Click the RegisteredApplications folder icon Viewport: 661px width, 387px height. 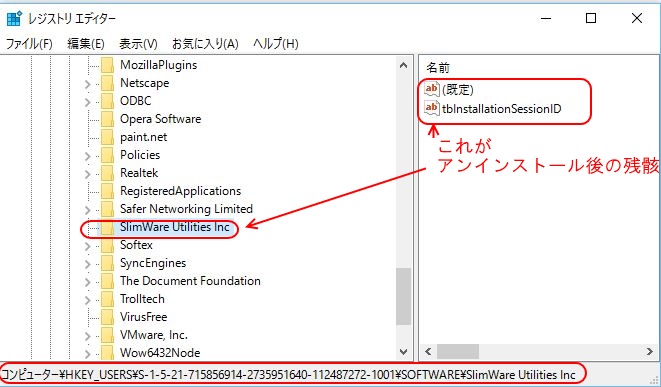coord(107,191)
